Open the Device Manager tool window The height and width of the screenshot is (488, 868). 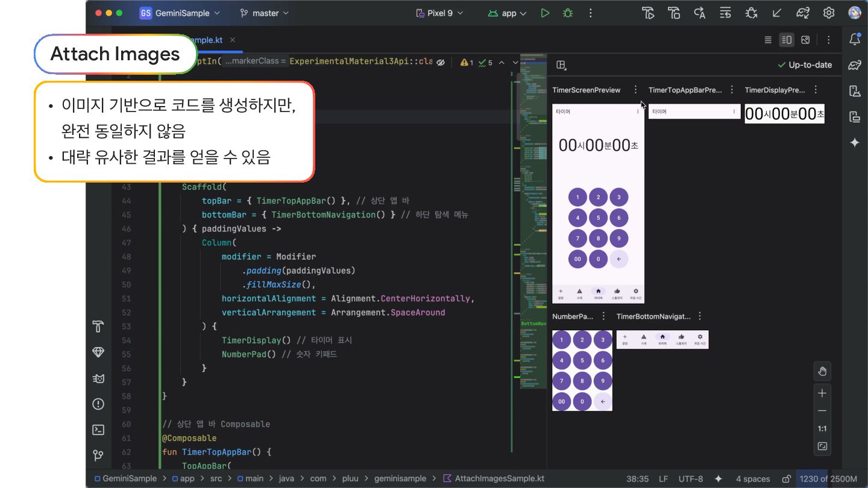[x=855, y=91]
